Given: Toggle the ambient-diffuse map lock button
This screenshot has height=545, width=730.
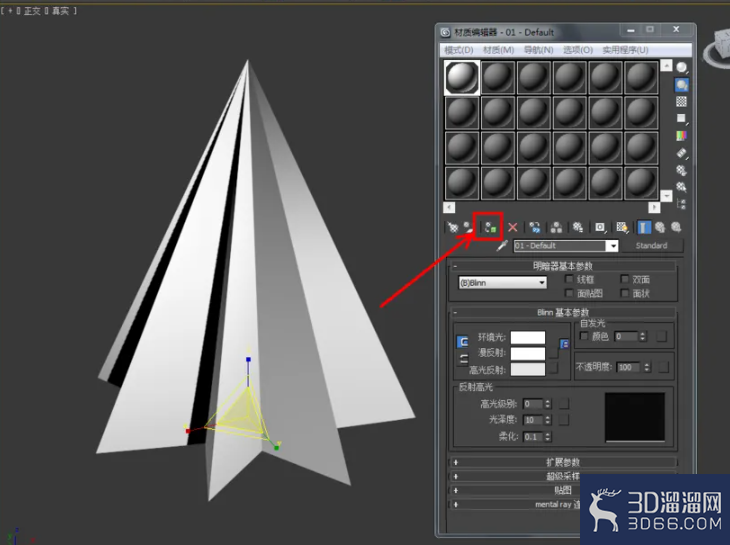Looking at the screenshot, I should (x=564, y=344).
